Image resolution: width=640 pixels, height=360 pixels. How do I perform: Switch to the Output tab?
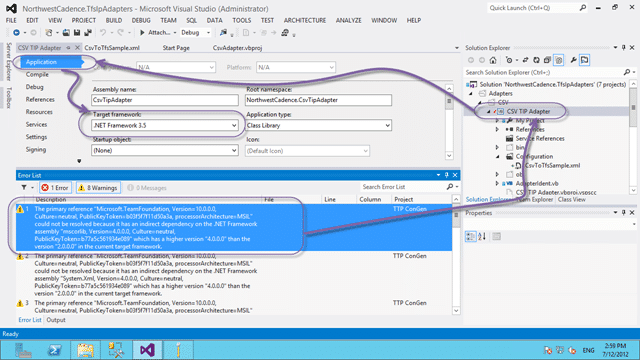[56, 320]
